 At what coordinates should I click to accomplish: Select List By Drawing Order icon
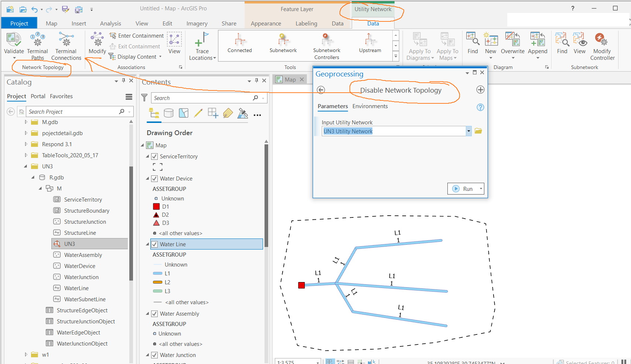pos(154,113)
